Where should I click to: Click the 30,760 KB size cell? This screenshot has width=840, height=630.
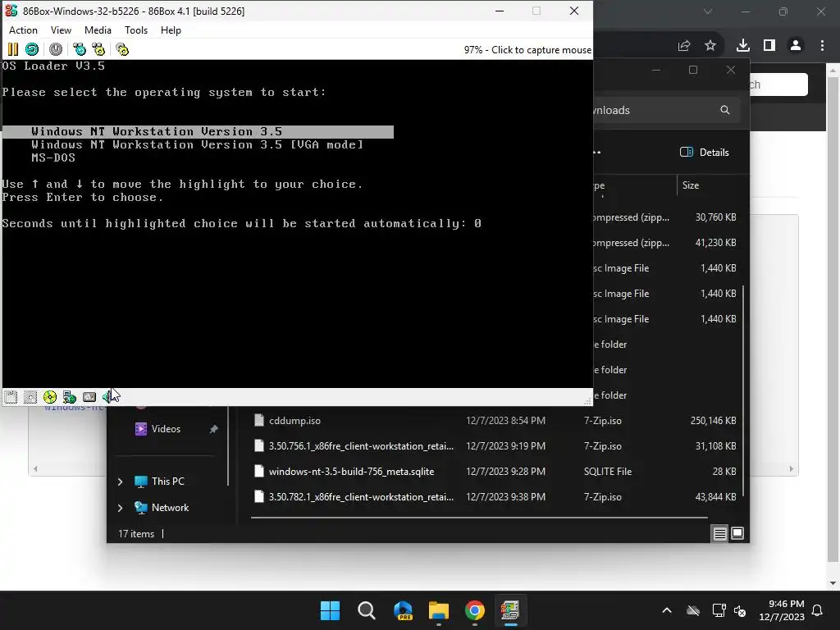[x=715, y=217]
